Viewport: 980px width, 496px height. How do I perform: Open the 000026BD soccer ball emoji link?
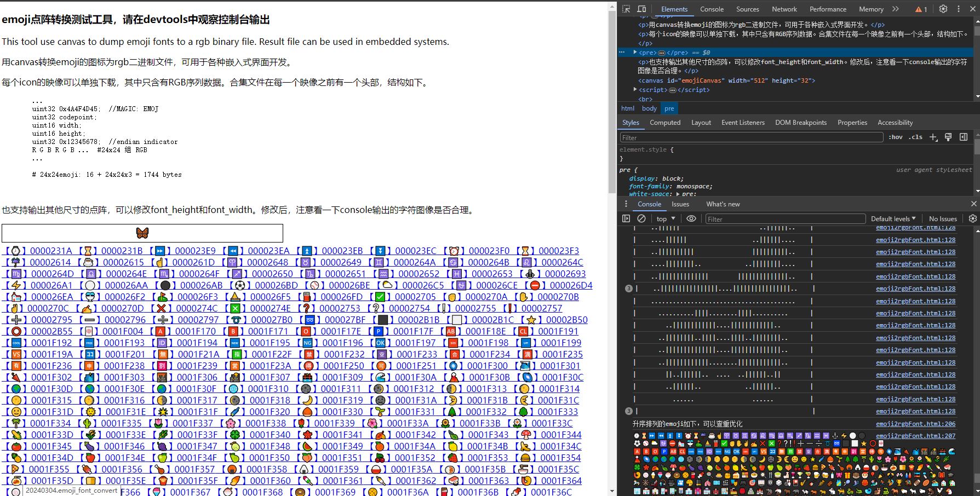(x=263, y=285)
